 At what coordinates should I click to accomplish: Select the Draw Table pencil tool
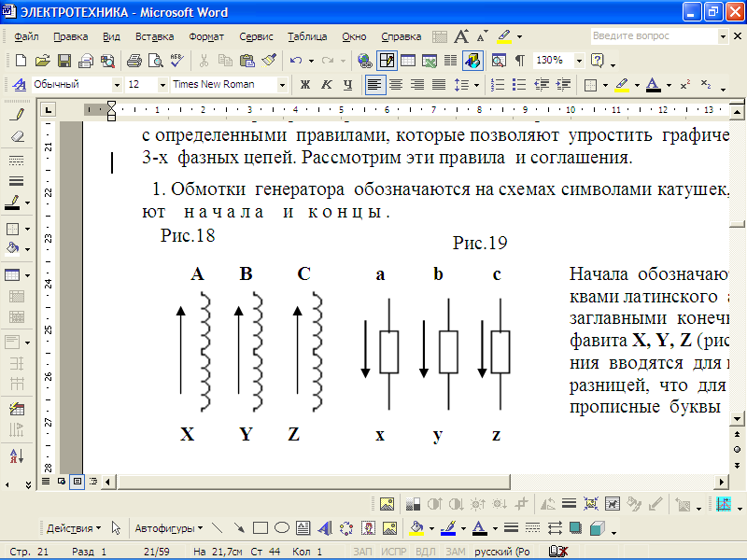[17, 114]
